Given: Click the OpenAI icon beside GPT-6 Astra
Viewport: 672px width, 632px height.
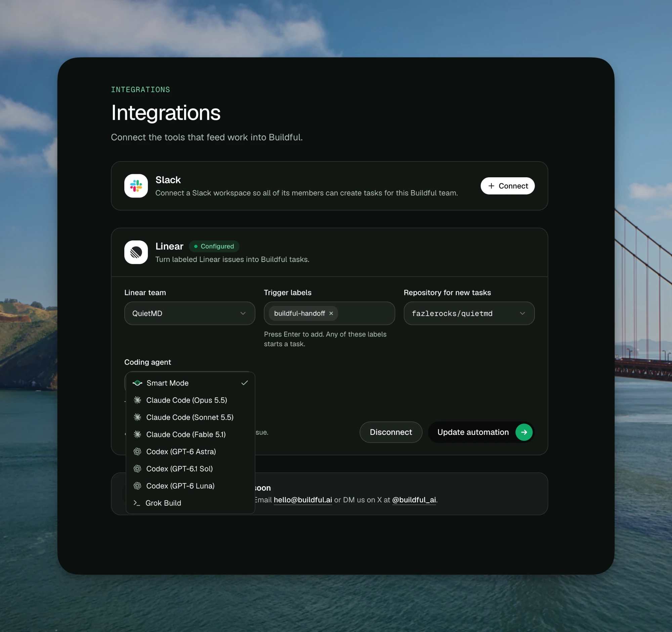Looking at the screenshot, I should (137, 452).
